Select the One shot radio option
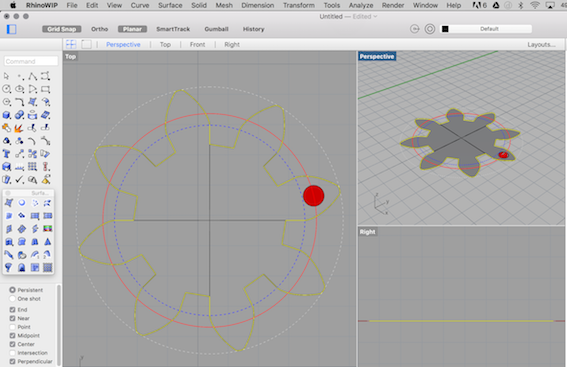 pos(12,299)
